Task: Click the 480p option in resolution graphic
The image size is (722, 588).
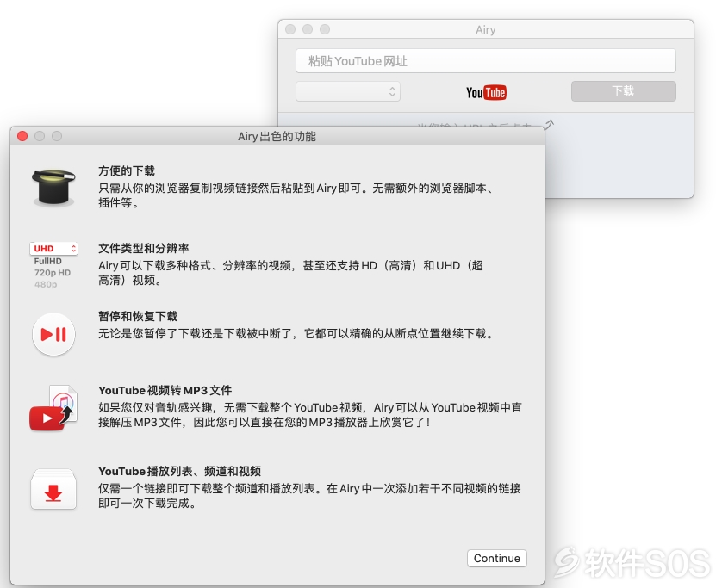Action: (46, 284)
